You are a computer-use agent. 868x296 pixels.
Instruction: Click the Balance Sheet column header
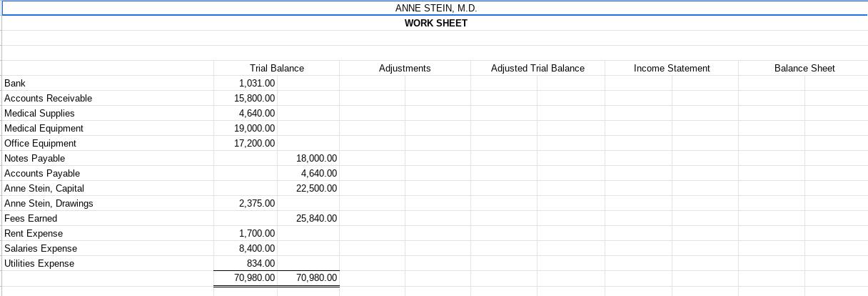(x=804, y=68)
